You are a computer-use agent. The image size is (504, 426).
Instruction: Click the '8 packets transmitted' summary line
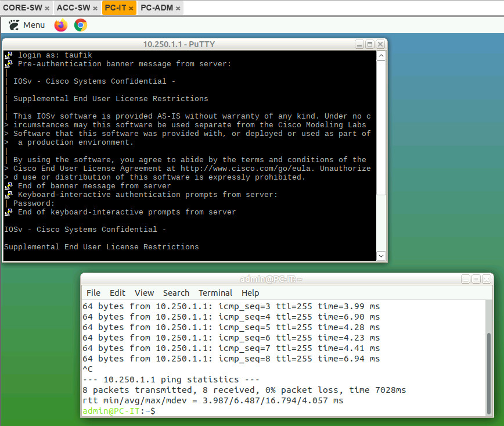[x=244, y=390]
